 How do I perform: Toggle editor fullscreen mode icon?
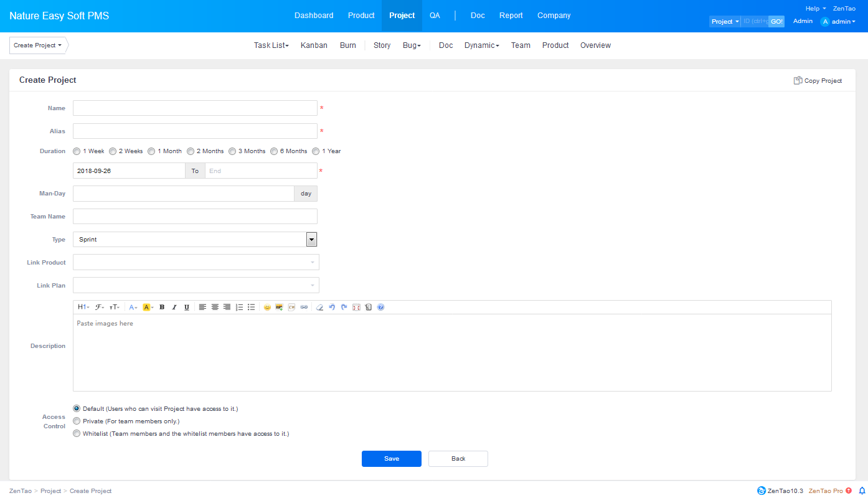tap(356, 307)
